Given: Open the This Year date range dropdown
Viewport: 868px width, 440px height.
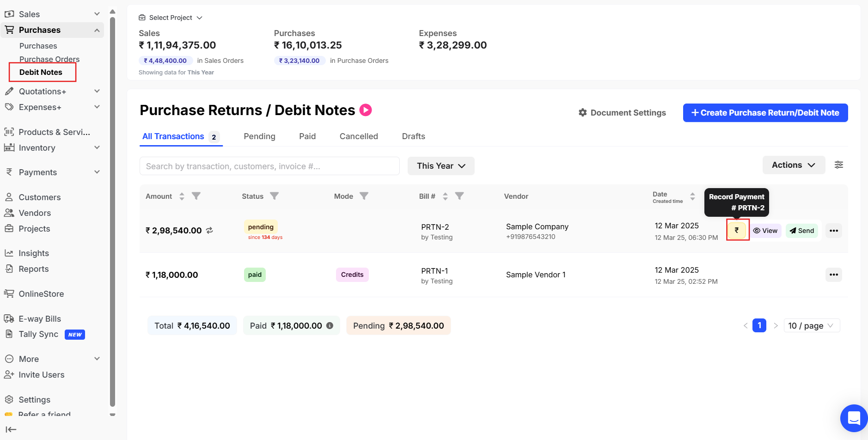Looking at the screenshot, I should point(440,166).
